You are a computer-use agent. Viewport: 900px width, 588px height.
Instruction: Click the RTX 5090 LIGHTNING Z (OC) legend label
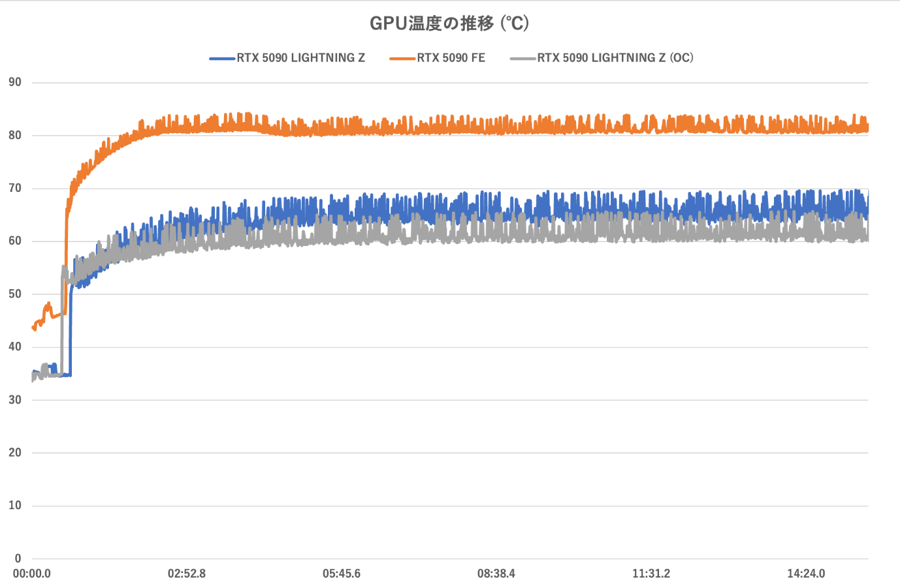[x=615, y=57]
